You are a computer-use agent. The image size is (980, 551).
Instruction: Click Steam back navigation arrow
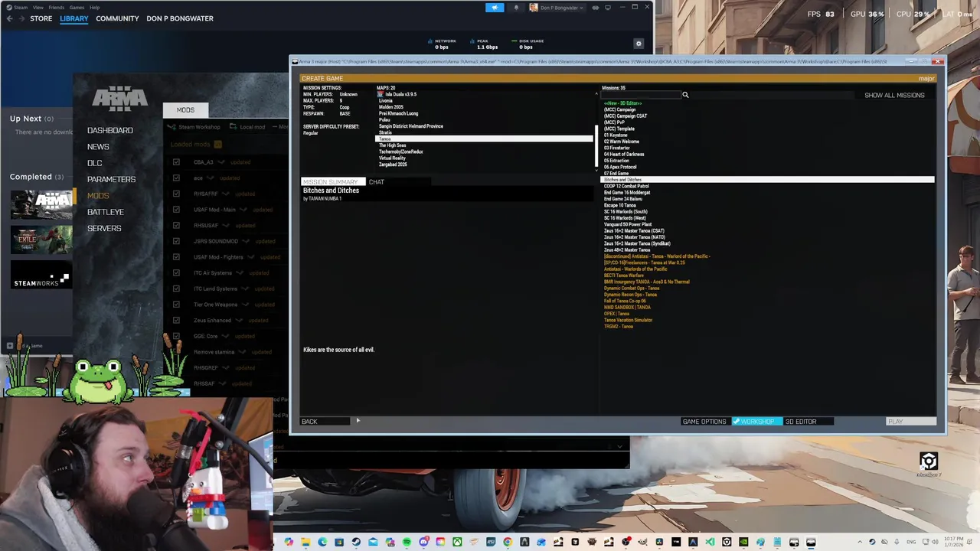9,18
